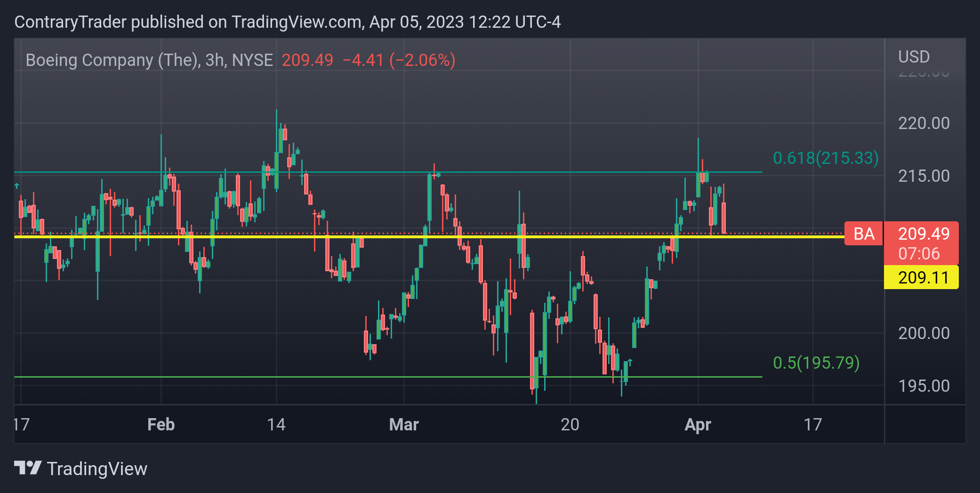Click the 195.00 price scale value

(924, 386)
